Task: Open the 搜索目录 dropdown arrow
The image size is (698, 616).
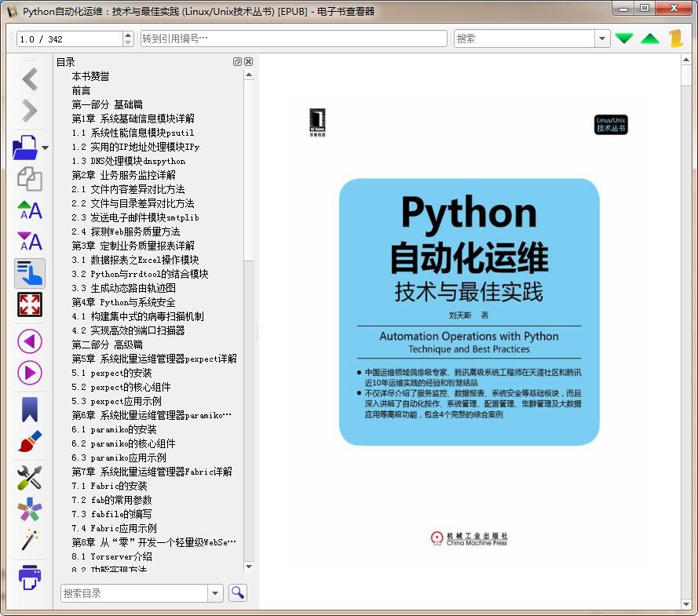Action: click(215, 593)
